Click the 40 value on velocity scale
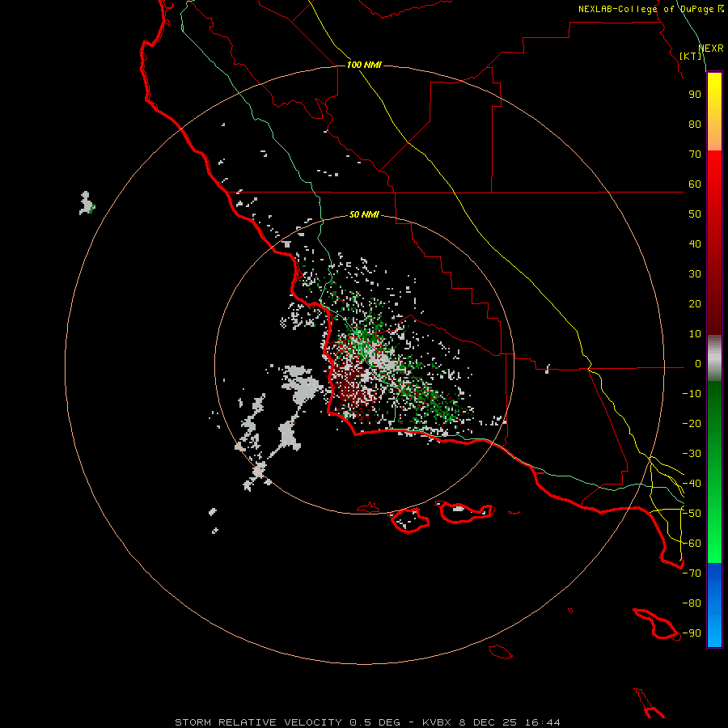This screenshot has height=728, width=728. coord(695,244)
